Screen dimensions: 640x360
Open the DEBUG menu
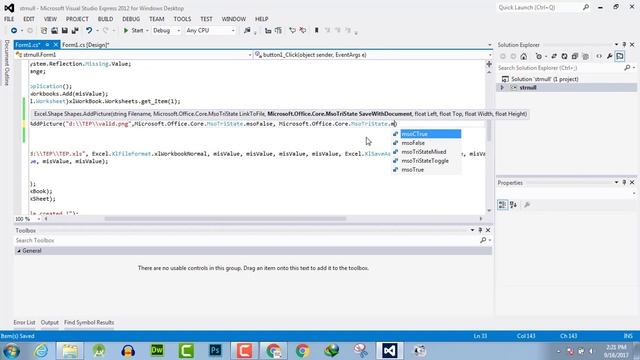131,19
